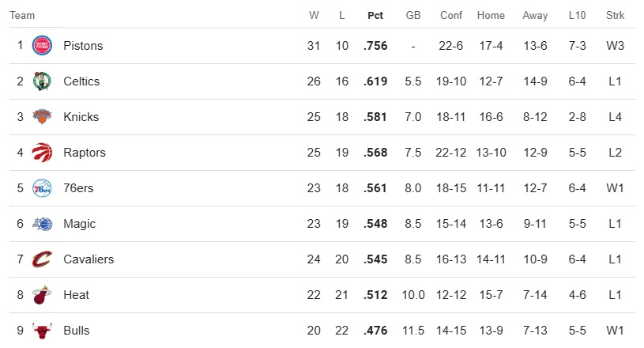Image resolution: width=644 pixels, height=348 pixels.
Task: Click the W column header
Action: [314, 15]
